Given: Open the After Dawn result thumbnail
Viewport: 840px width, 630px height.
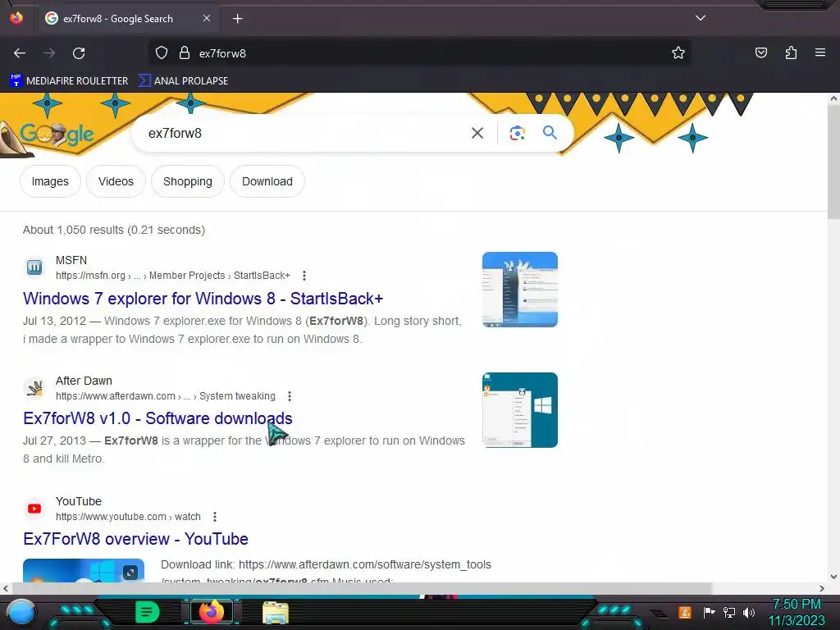Looking at the screenshot, I should point(519,410).
